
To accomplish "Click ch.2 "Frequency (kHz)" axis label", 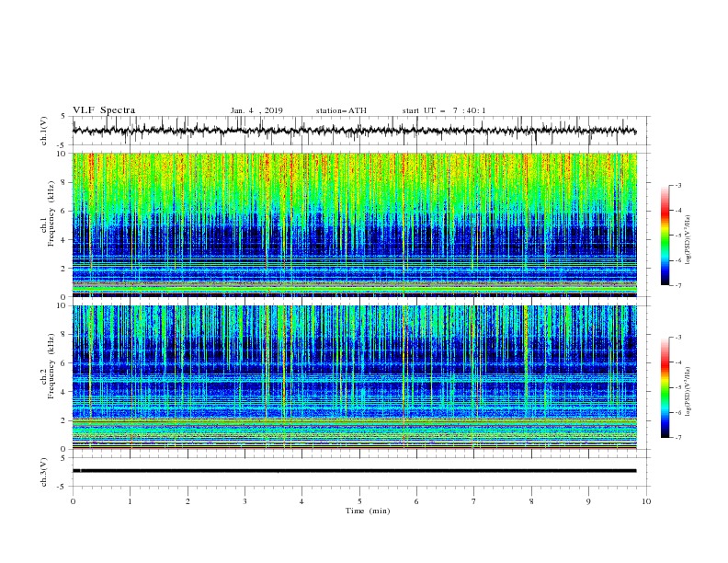I will coord(51,366).
